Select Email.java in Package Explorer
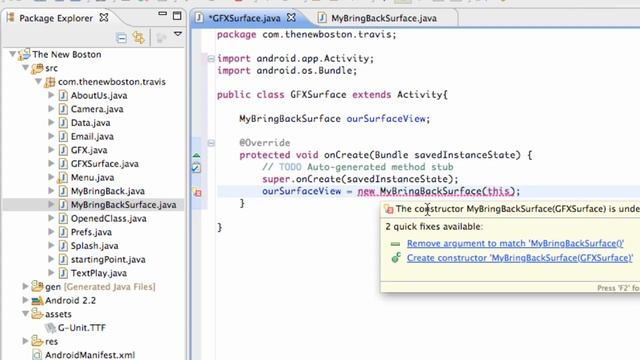 (92, 136)
